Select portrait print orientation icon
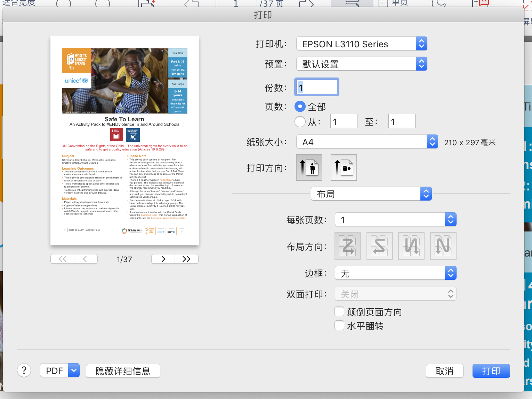The width and height of the screenshot is (532, 399). (309, 168)
